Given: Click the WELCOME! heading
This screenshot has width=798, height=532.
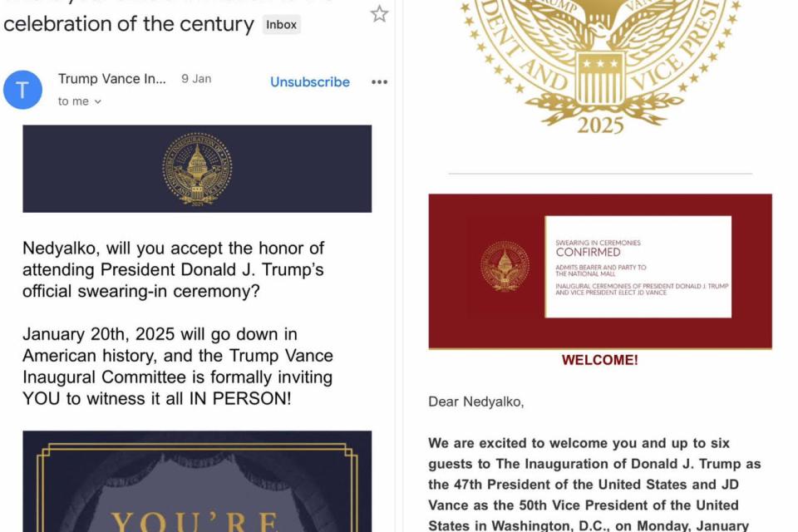Looking at the screenshot, I should (599, 360).
